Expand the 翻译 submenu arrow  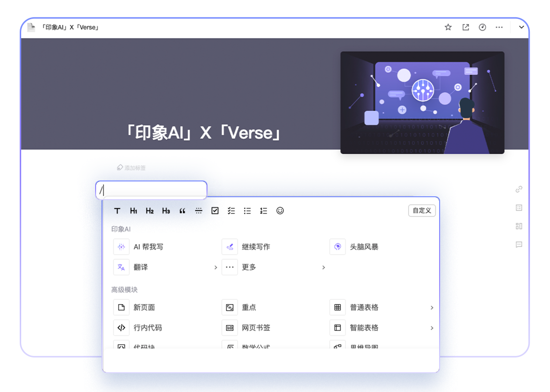[x=215, y=267]
